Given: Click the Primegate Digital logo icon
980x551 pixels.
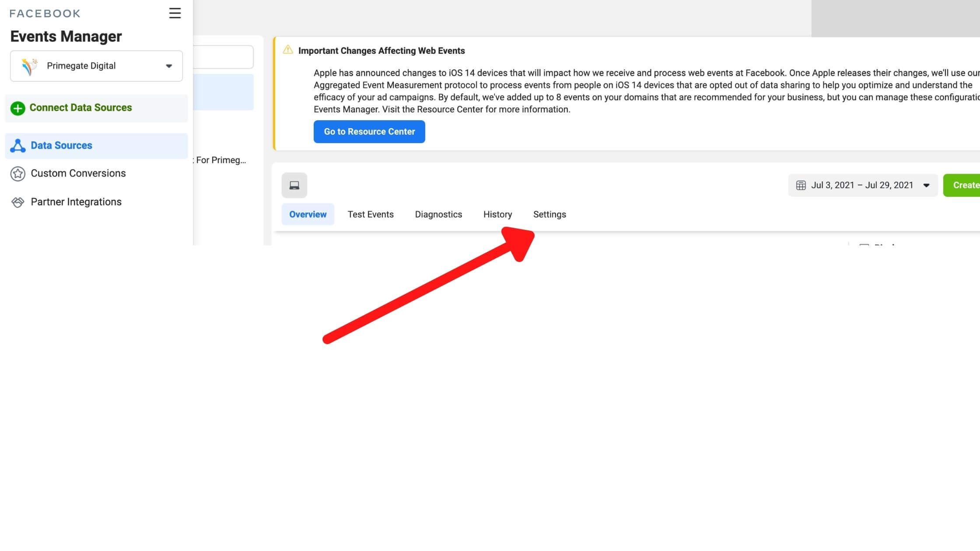Looking at the screenshot, I should [29, 66].
